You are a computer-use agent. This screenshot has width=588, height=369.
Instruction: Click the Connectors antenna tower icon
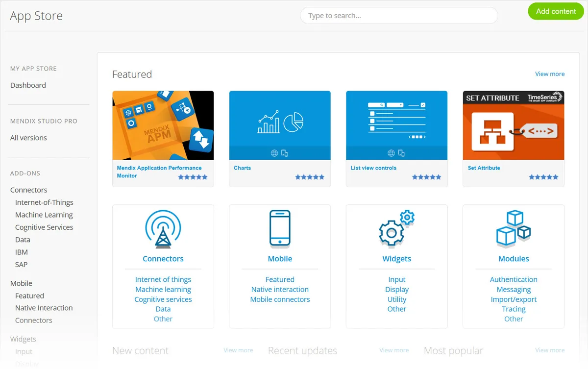(163, 228)
